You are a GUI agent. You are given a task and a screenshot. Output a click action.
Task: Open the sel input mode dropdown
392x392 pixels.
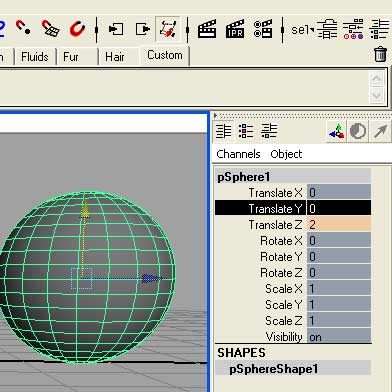(x=303, y=30)
